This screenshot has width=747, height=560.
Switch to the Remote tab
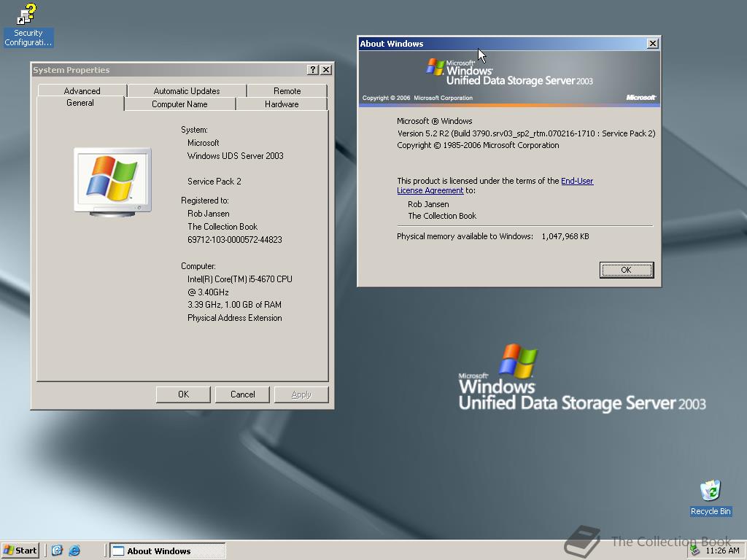287,90
